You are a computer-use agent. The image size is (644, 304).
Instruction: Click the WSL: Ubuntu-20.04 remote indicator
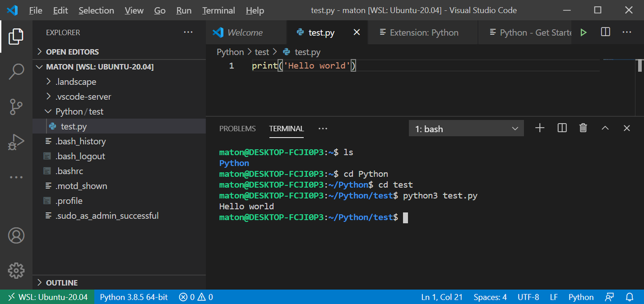[x=48, y=297]
